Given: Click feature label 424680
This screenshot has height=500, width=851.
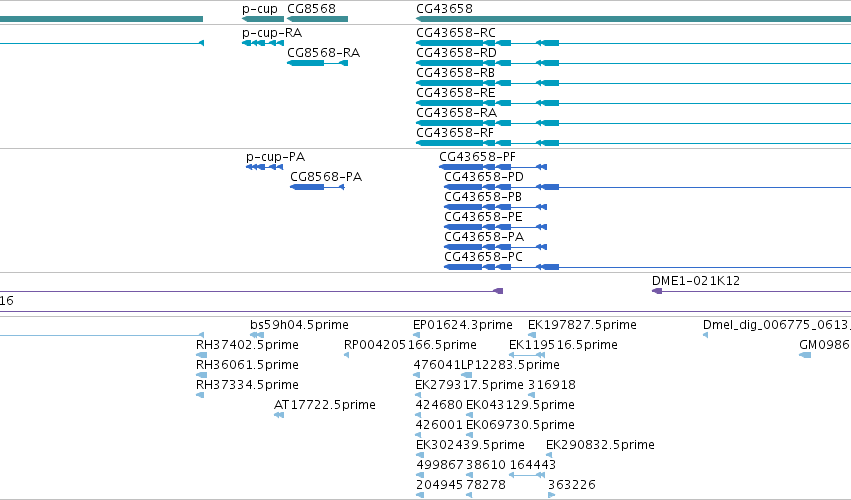Looking at the screenshot, I should coord(439,406).
